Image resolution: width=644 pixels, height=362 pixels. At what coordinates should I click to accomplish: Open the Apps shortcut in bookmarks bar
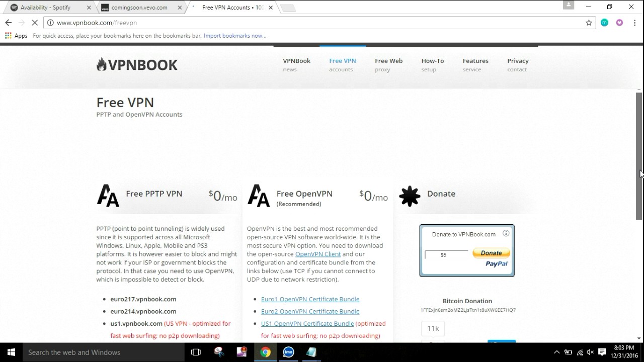pyautogui.click(x=16, y=36)
